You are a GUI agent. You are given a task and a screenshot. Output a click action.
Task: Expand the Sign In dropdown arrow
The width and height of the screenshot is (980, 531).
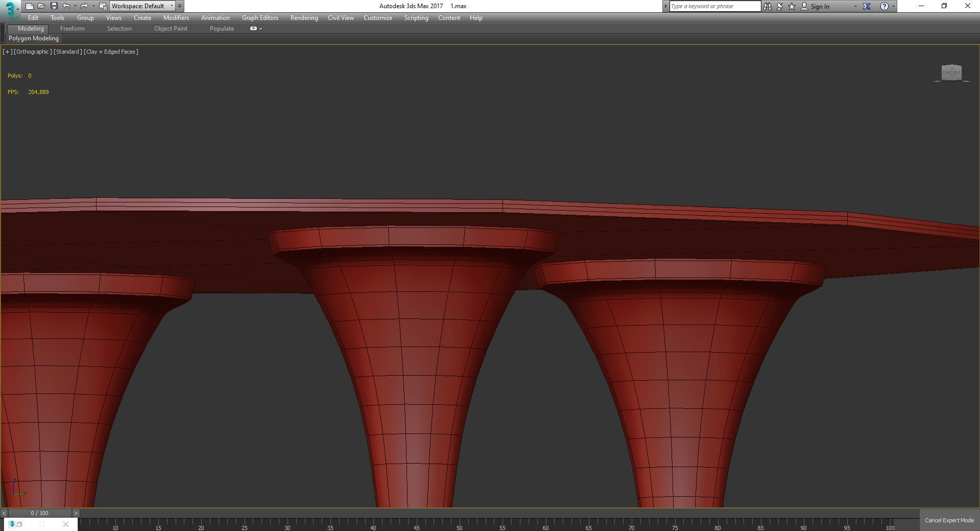coord(855,7)
